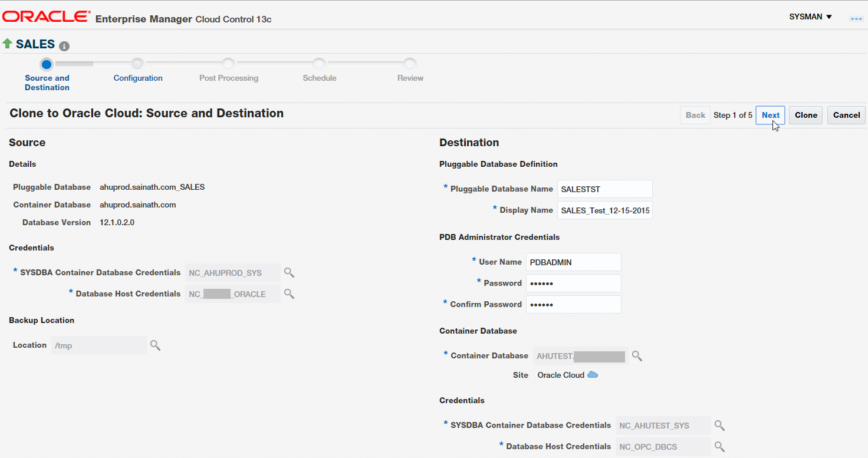Click magnifier next to Backup Location field
This screenshot has height=458, width=868.
(155, 345)
